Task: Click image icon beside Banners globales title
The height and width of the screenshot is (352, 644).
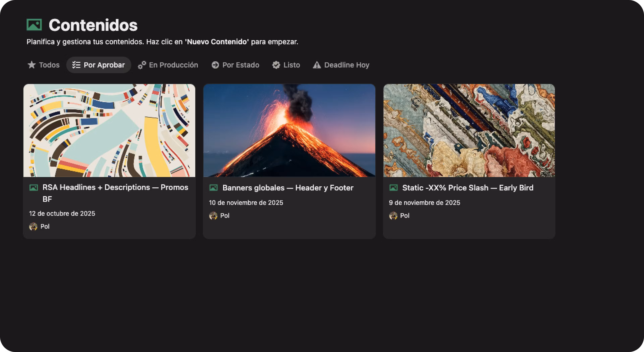Action: coord(213,188)
